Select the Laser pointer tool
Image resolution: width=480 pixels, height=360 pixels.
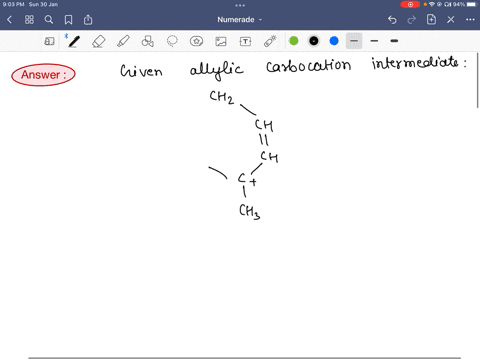pyautogui.click(x=270, y=41)
